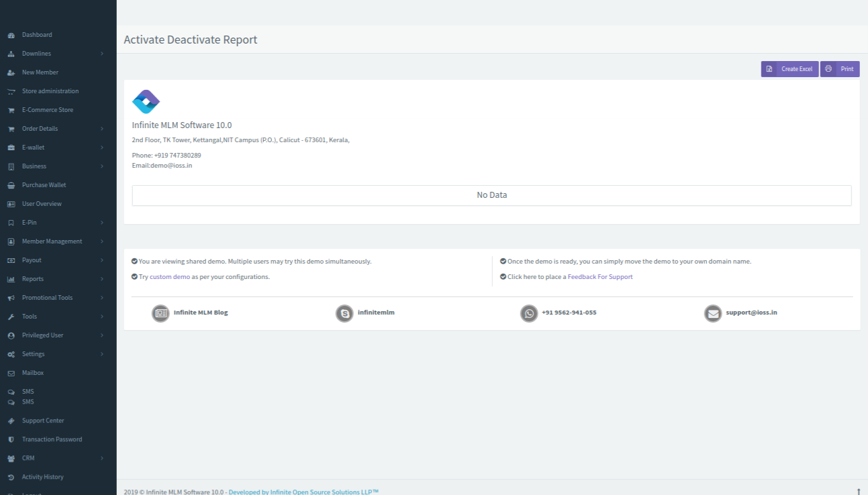This screenshot has width=868, height=495.
Task: Click the email envelope icon beside support@ioss.in
Action: coord(713,313)
